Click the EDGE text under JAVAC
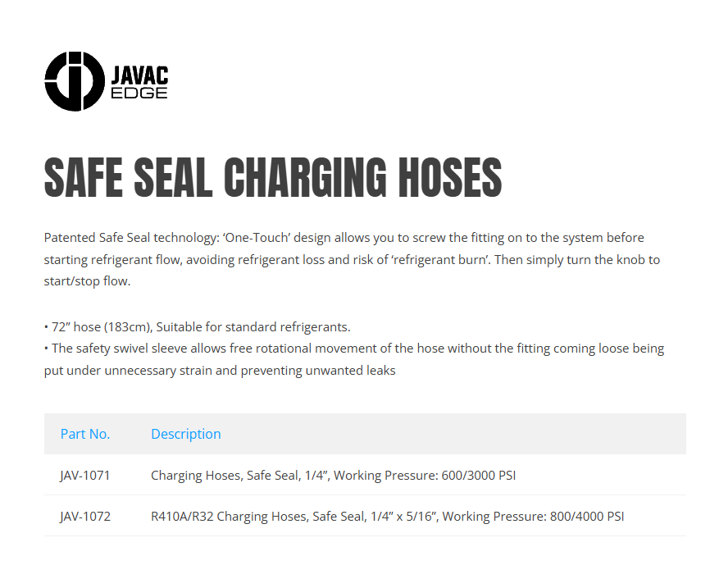The image size is (719, 588). coord(139,93)
